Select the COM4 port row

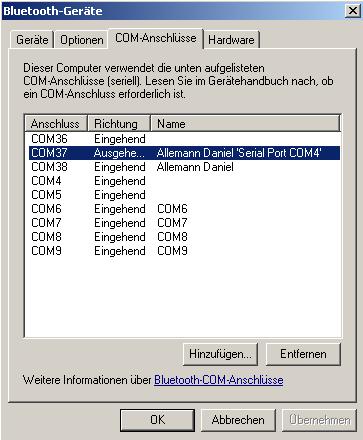(x=184, y=181)
